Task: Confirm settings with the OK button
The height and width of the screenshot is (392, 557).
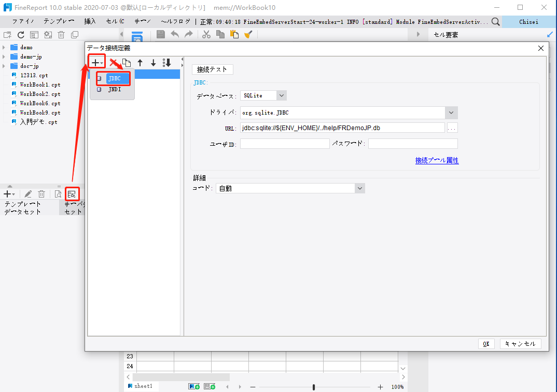Action: click(x=486, y=343)
